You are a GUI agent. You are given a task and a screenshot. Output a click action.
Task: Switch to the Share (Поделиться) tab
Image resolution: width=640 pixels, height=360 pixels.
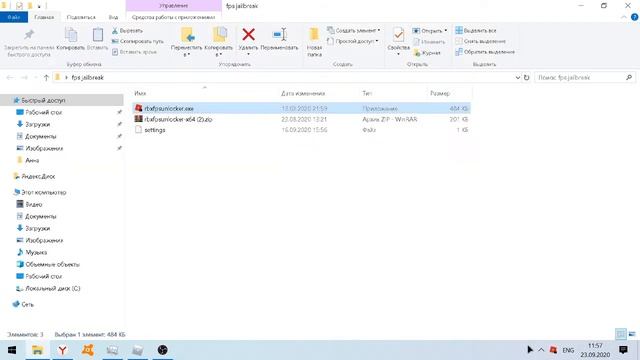click(x=81, y=17)
